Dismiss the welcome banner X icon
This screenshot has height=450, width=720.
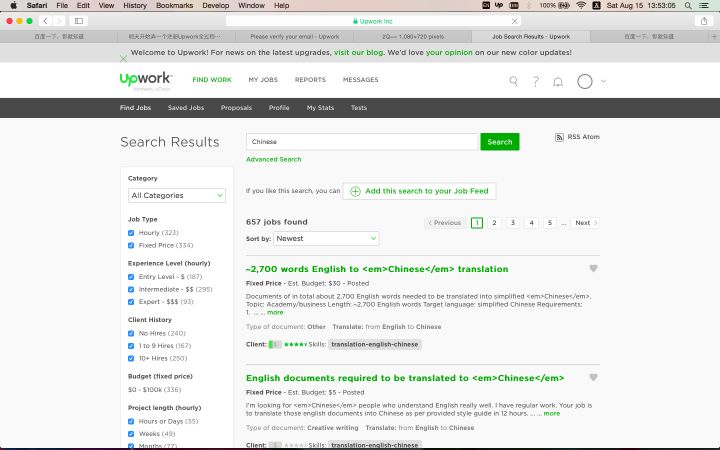(123, 58)
